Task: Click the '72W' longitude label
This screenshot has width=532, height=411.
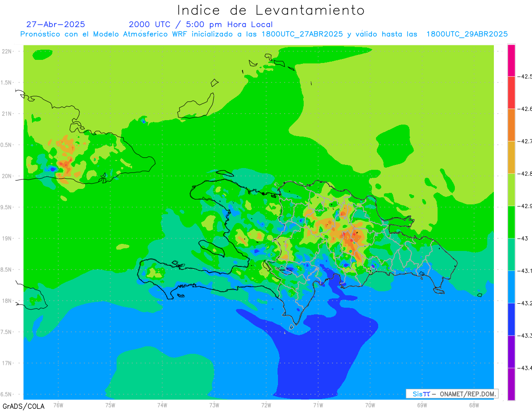Action: 266,405
